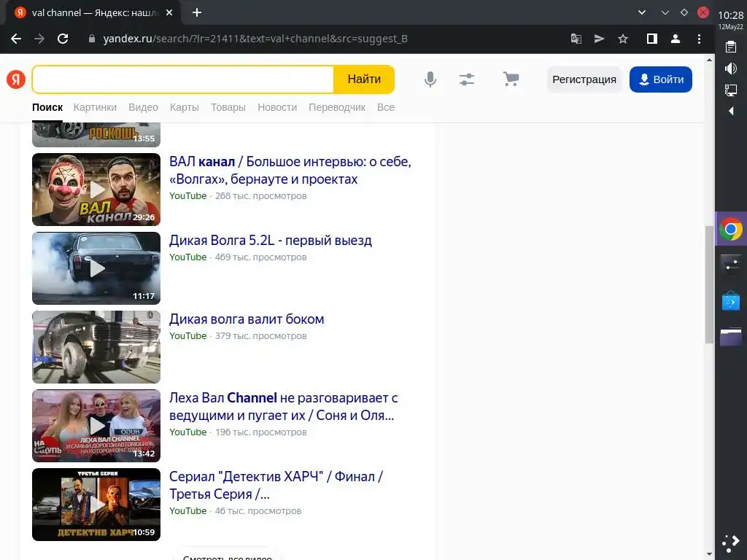Open the Новости tab
Viewport: 747px width, 560px height.
point(277,107)
